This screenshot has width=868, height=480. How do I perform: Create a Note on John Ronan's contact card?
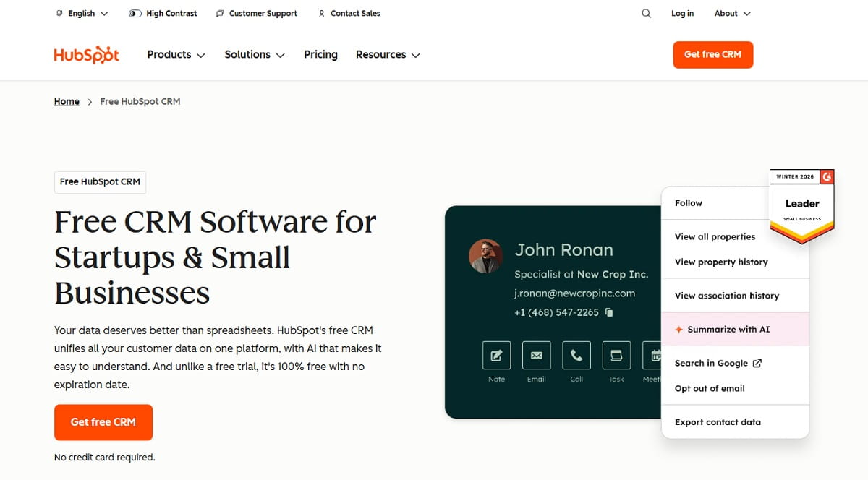click(x=496, y=355)
